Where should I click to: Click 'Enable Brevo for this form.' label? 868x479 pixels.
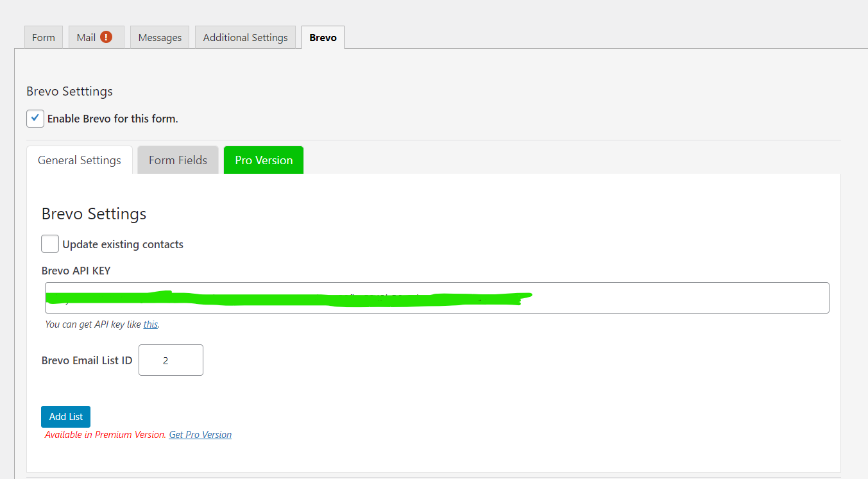[112, 119]
